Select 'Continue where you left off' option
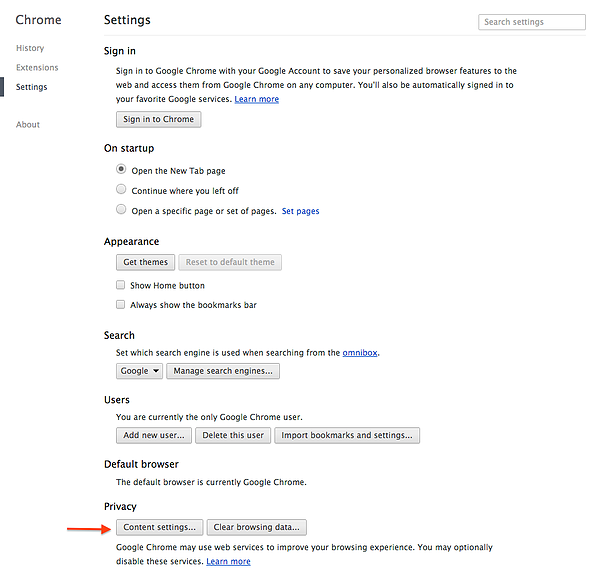 pos(122,190)
